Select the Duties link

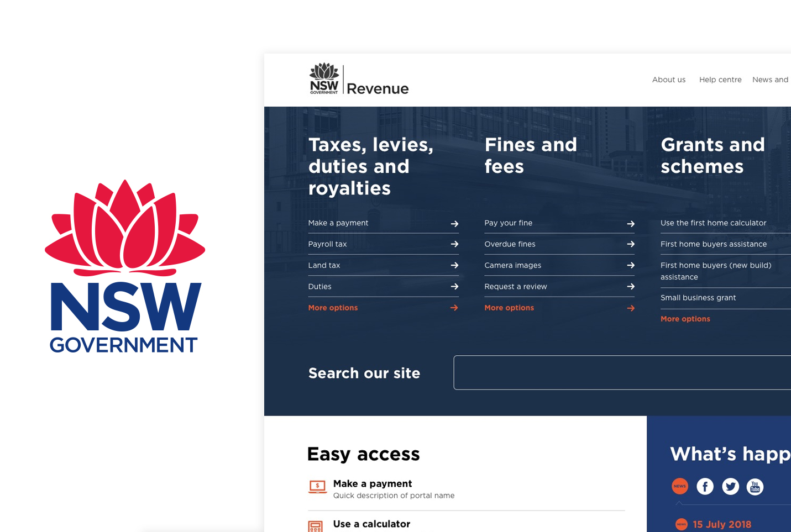[320, 287]
